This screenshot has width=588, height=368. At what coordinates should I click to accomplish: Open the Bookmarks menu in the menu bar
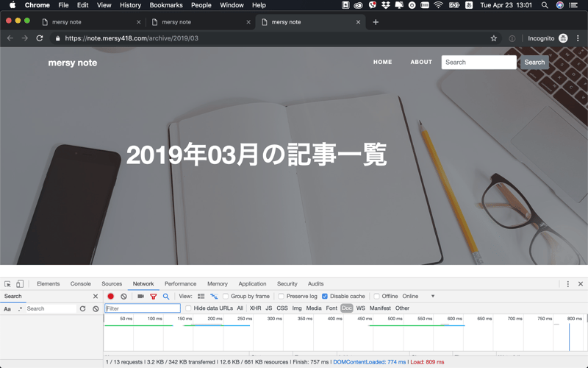[166, 5]
